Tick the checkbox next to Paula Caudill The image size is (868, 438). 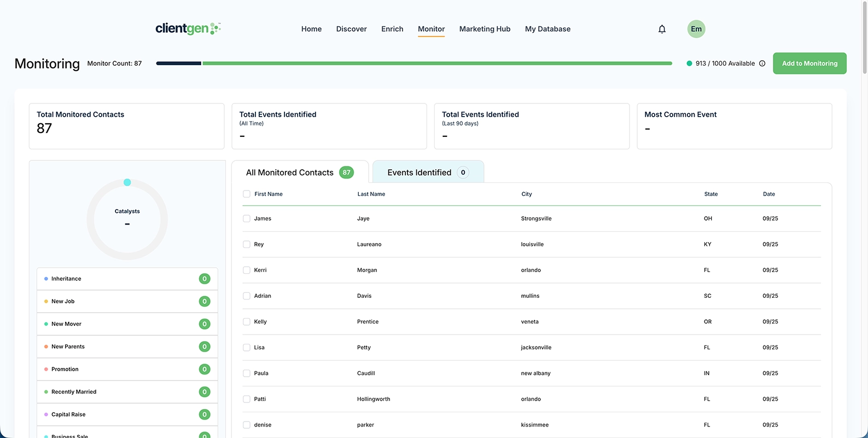(x=247, y=373)
